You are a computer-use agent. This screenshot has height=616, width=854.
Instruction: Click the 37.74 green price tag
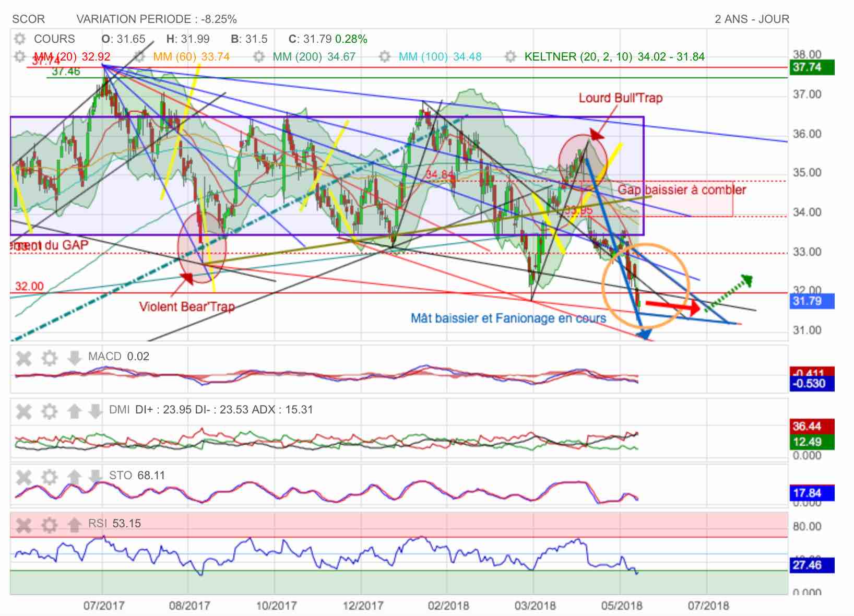point(812,67)
